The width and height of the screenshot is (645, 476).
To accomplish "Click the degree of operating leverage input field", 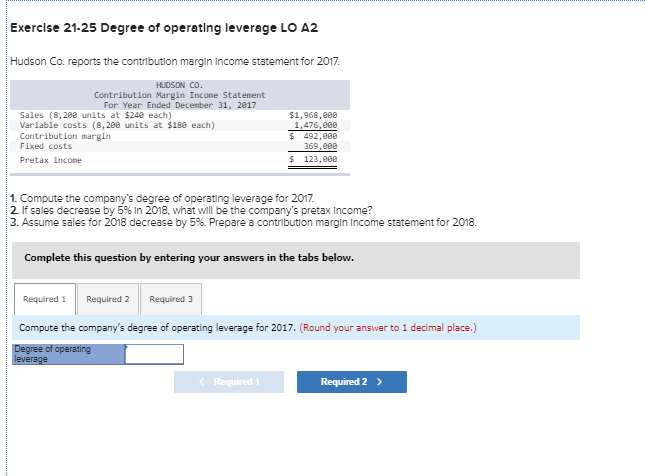I will coord(154,354).
